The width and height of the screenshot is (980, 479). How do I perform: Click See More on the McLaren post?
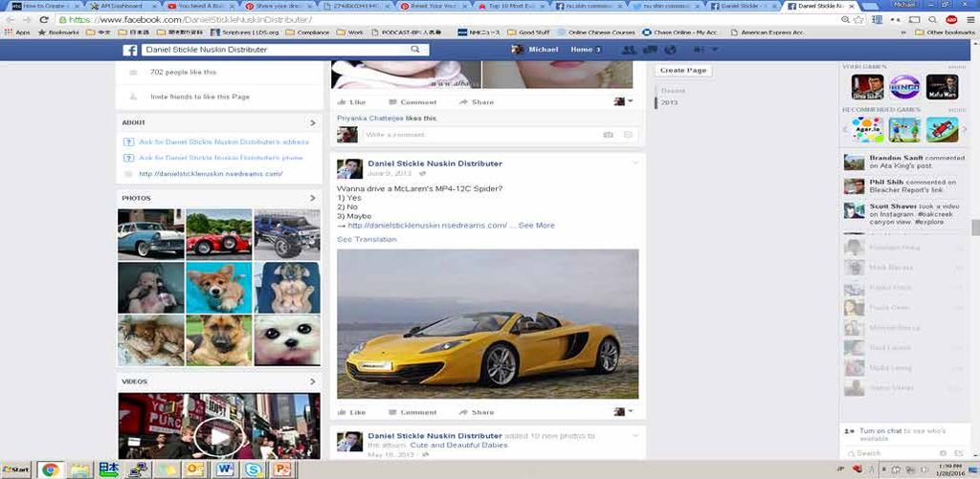pos(536,226)
